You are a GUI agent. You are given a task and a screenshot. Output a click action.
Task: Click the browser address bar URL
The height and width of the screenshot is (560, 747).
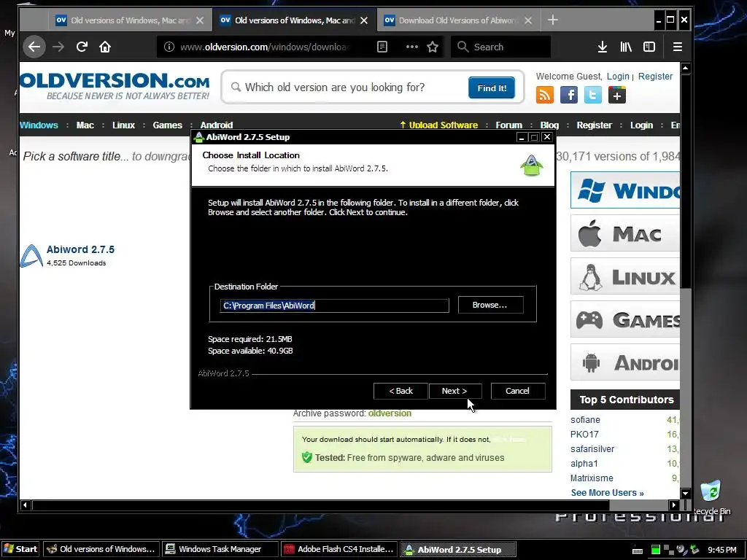click(264, 47)
